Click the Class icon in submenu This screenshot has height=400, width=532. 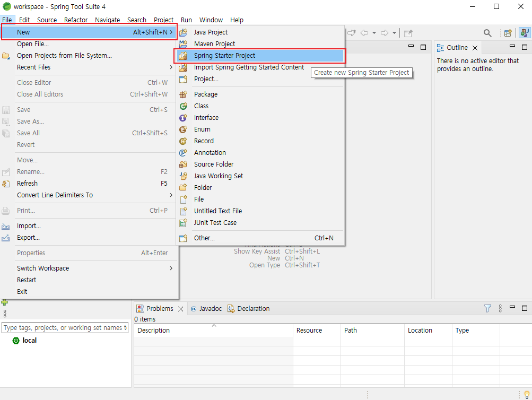[x=183, y=106]
